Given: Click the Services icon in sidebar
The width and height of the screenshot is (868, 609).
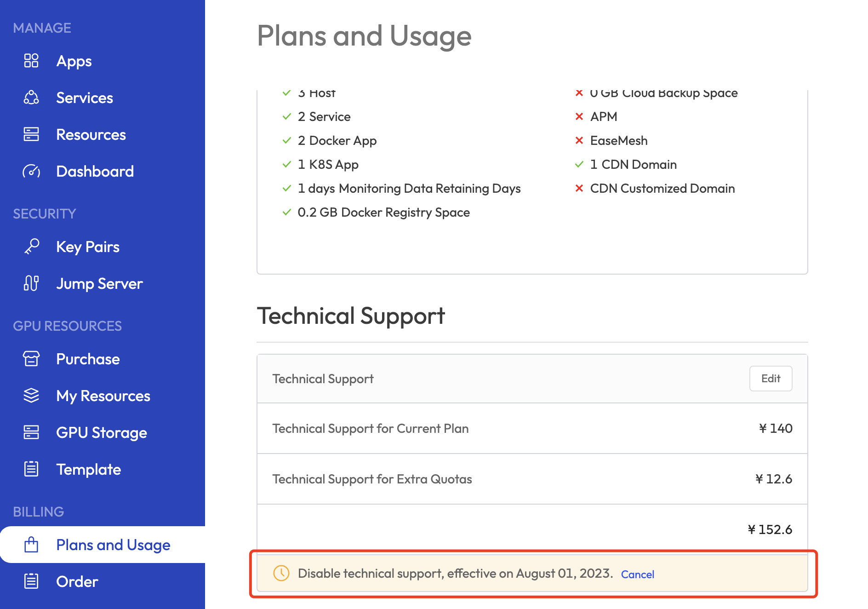Looking at the screenshot, I should tap(31, 98).
